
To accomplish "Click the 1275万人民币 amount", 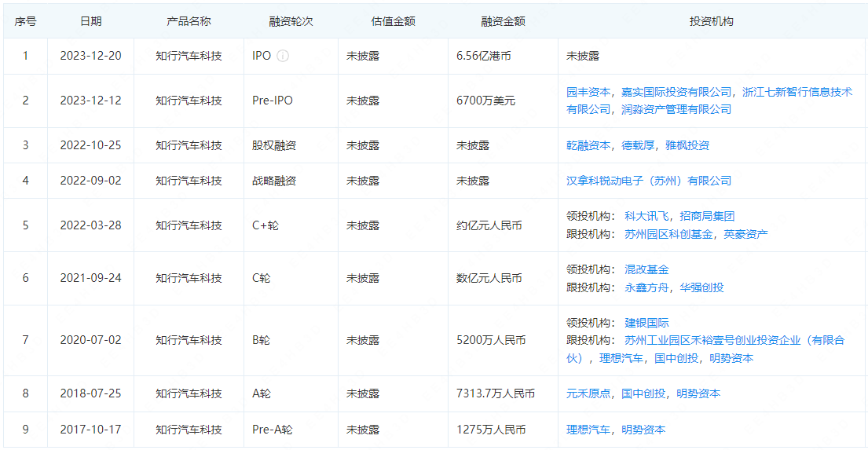I will click(x=491, y=430).
